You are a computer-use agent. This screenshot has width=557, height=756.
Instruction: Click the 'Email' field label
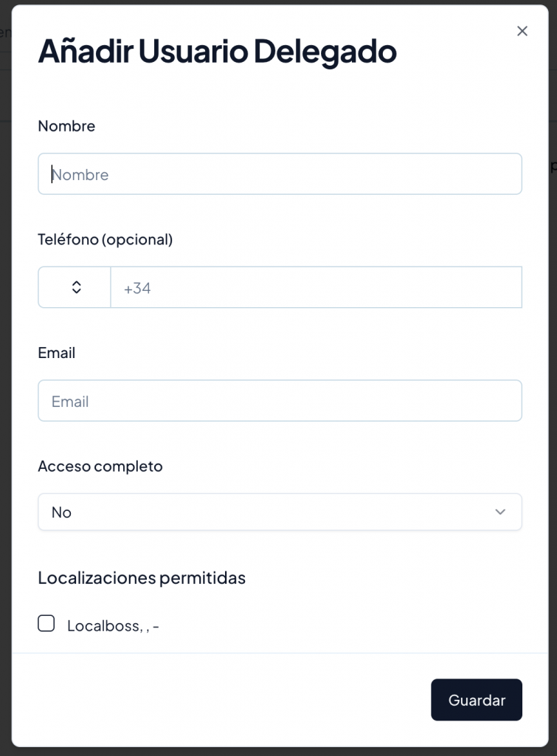pyautogui.click(x=57, y=353)
